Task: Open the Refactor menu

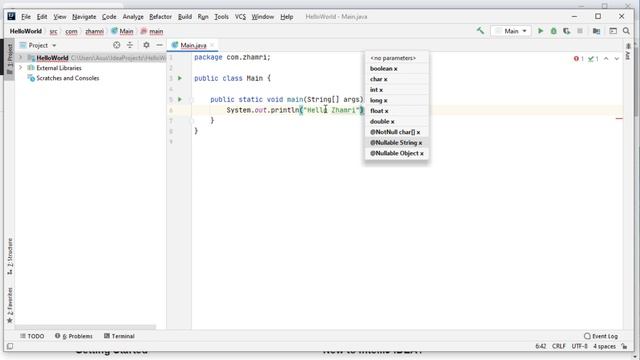Action: (160, 17)
